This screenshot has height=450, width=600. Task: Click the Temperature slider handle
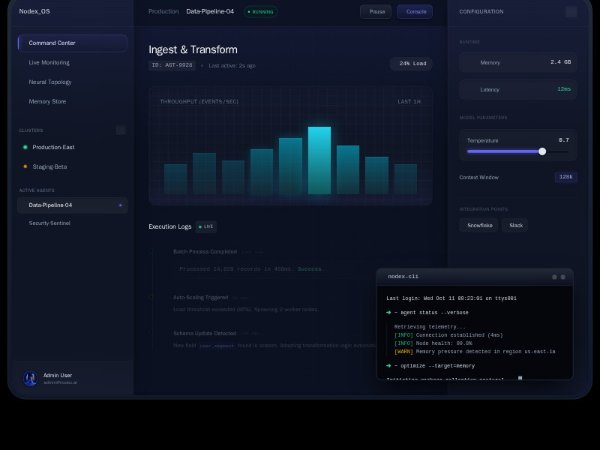[x=542, y=151]
